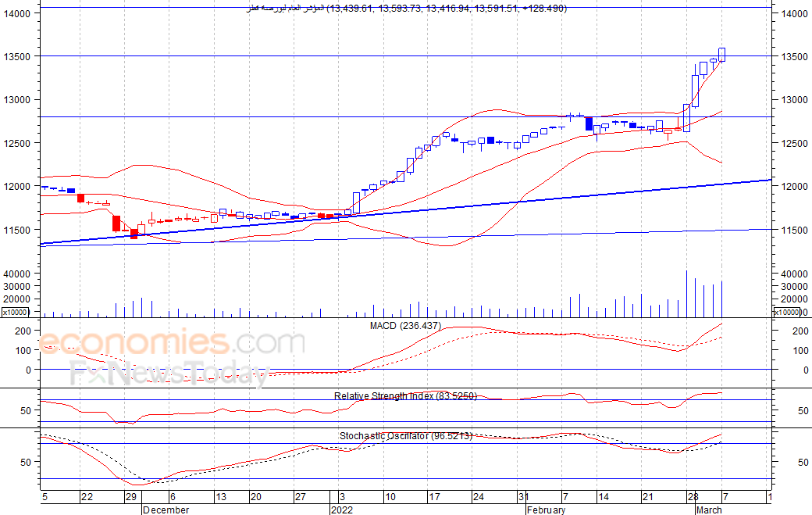
Task: Click the March label on the time axis
Action: [x=709, y=510]
